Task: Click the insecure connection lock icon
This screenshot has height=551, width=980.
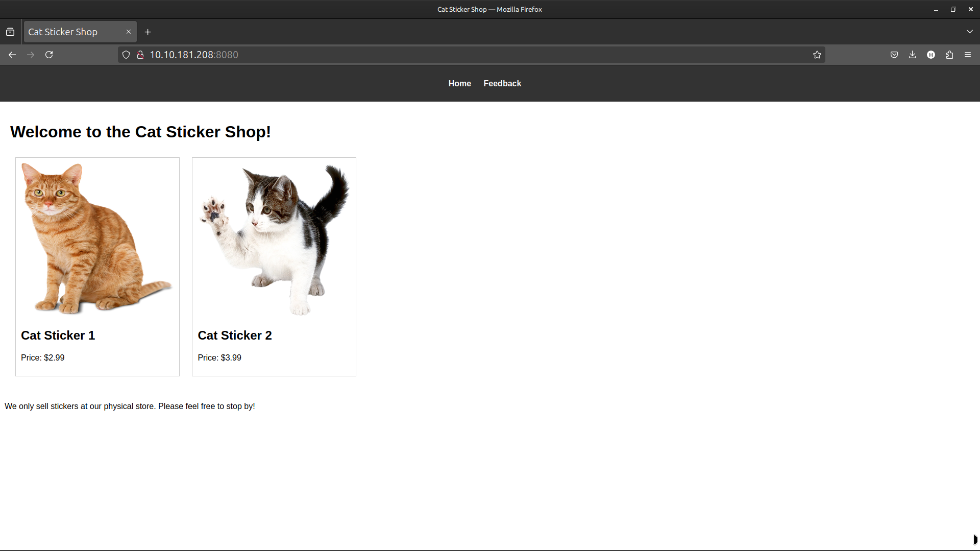Action: (140, 55)
